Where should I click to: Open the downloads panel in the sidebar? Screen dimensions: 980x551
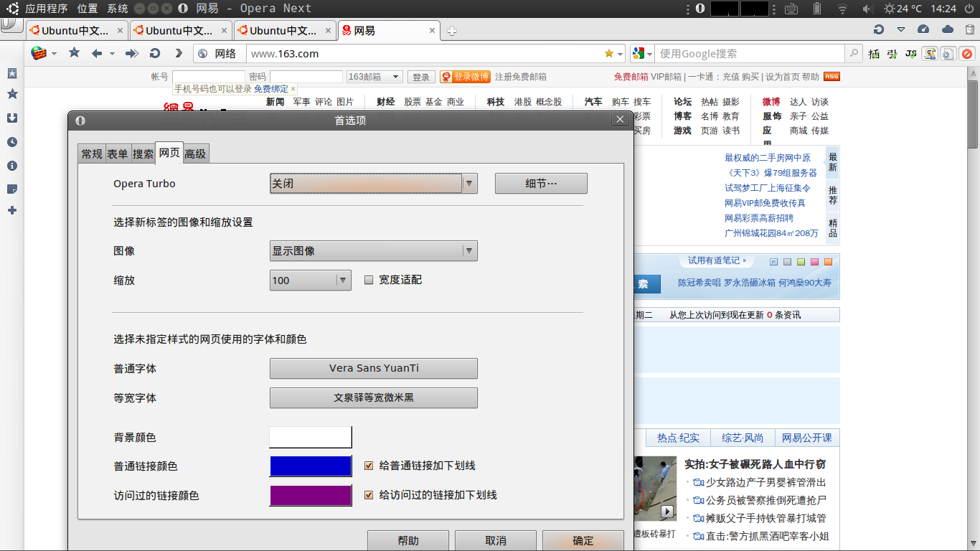pyautogui.click(x=12, y=118)
